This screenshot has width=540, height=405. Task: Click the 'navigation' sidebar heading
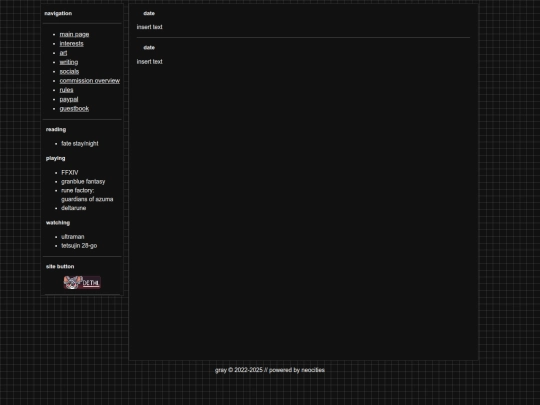58,13
